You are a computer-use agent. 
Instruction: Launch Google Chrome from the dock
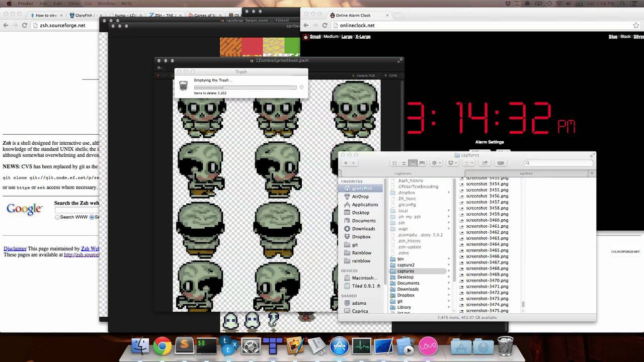(x=162, y=346)
